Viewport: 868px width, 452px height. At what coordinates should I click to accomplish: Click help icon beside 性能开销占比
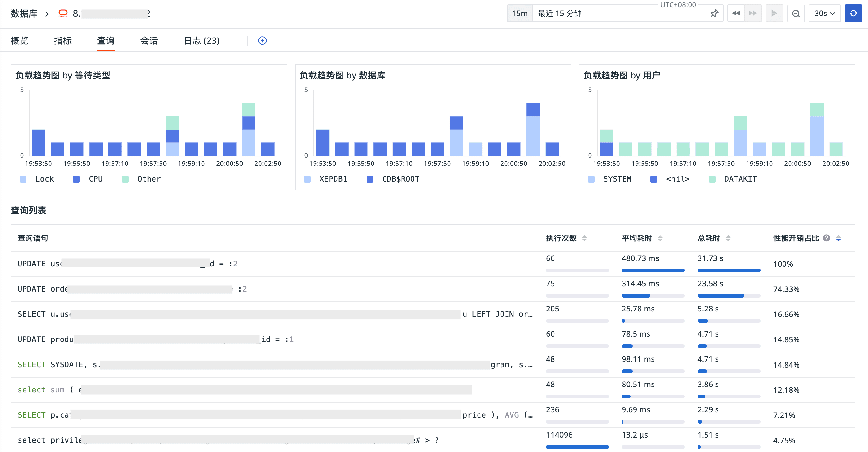(x=826, y=238)
